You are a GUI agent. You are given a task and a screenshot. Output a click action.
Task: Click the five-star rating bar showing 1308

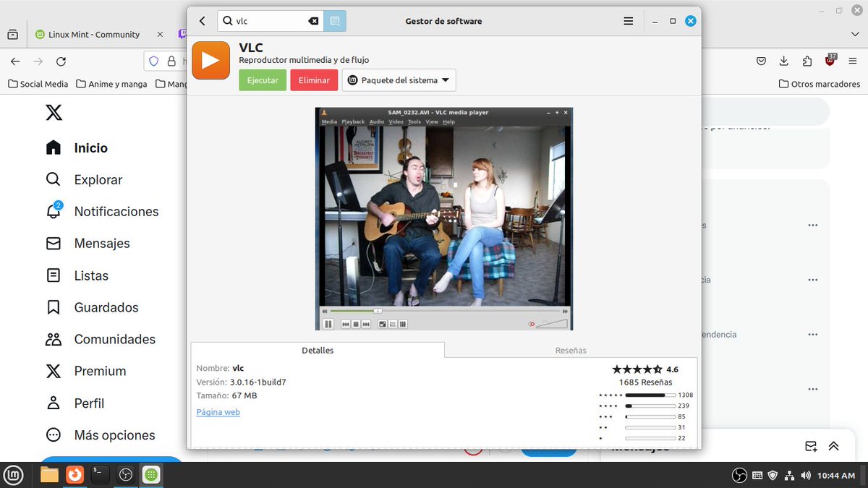(650, 395)
